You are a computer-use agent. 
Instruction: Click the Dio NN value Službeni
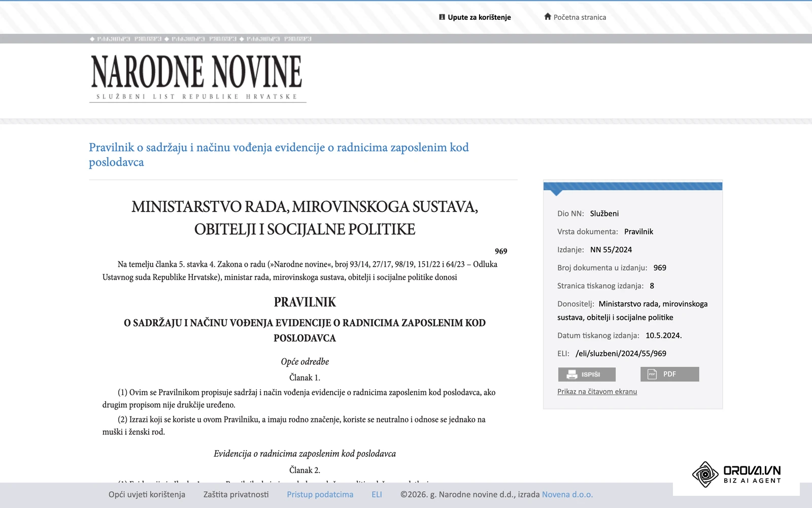[x=604, y=213]
